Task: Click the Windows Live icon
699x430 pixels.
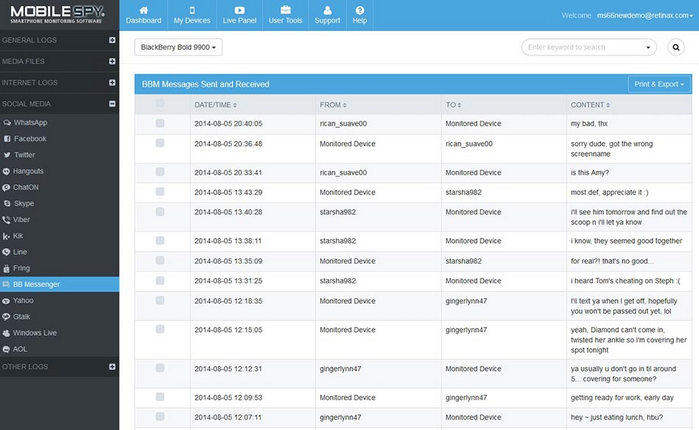Action: coord(6,333)
